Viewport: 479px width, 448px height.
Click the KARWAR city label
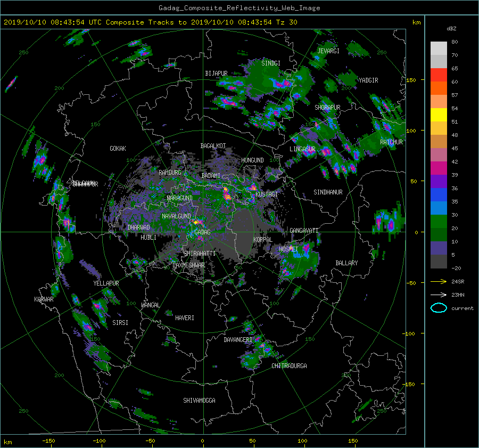click(x=44, y=299)
